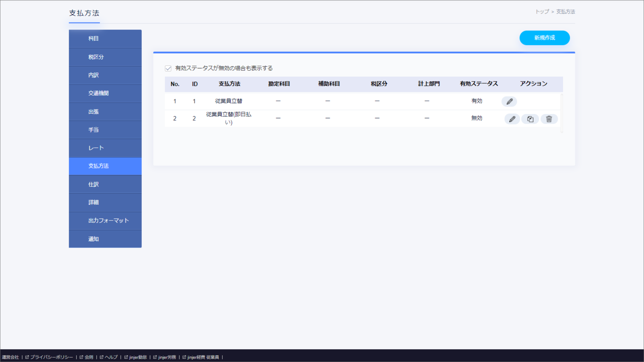Viewport: 644px width, 362px height.
Task: Copy the 従業員立替(即日払い) payment method
Action: (x=530, y=119)
